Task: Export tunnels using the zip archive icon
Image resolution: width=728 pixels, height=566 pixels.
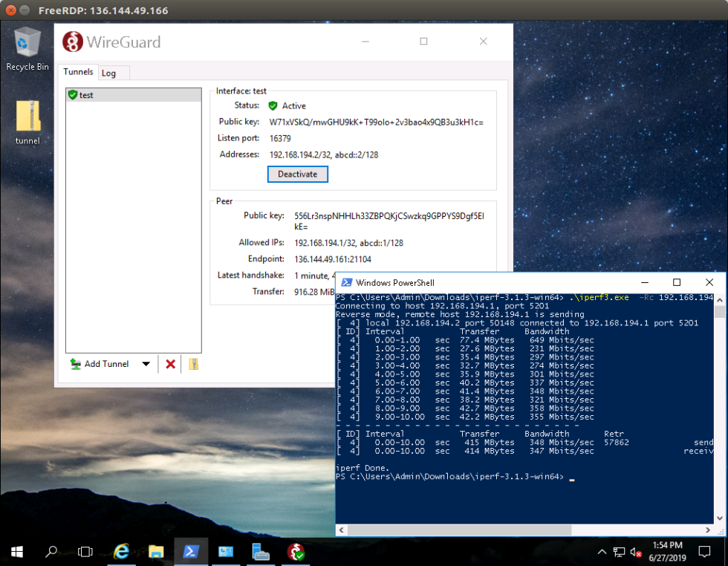Action: (x=193, y=364)
